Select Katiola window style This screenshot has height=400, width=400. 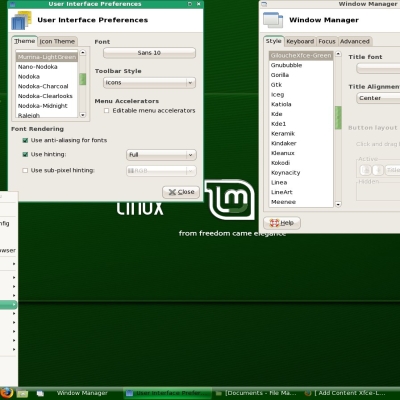[x=301, y=104]
